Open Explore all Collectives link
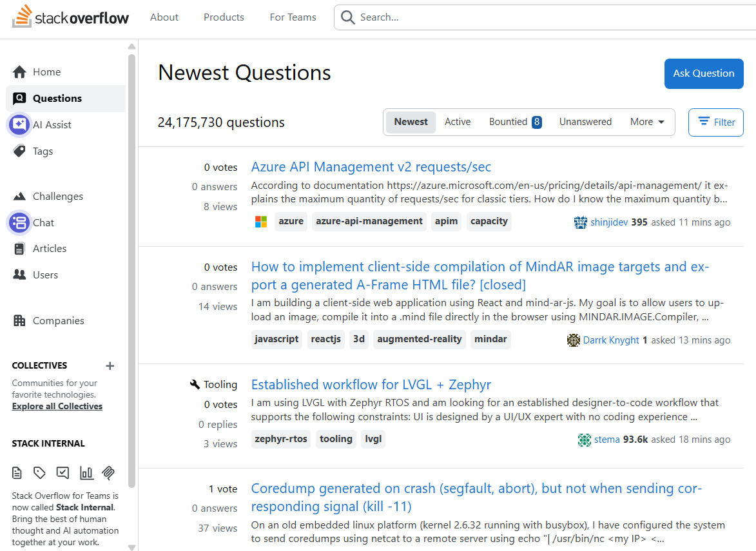Viewport: 756px width, 551px height. (57, 407)
